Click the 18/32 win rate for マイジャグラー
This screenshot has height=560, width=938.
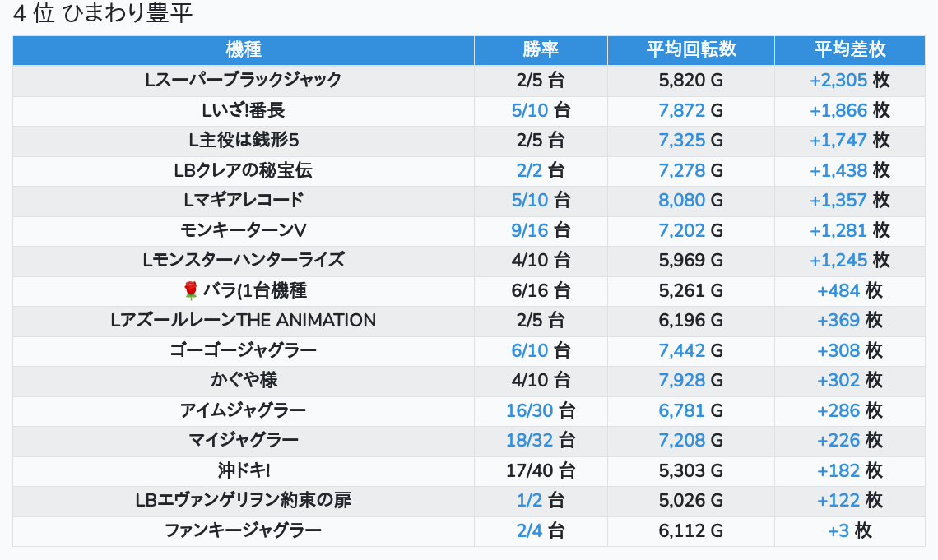coord(528,440)
